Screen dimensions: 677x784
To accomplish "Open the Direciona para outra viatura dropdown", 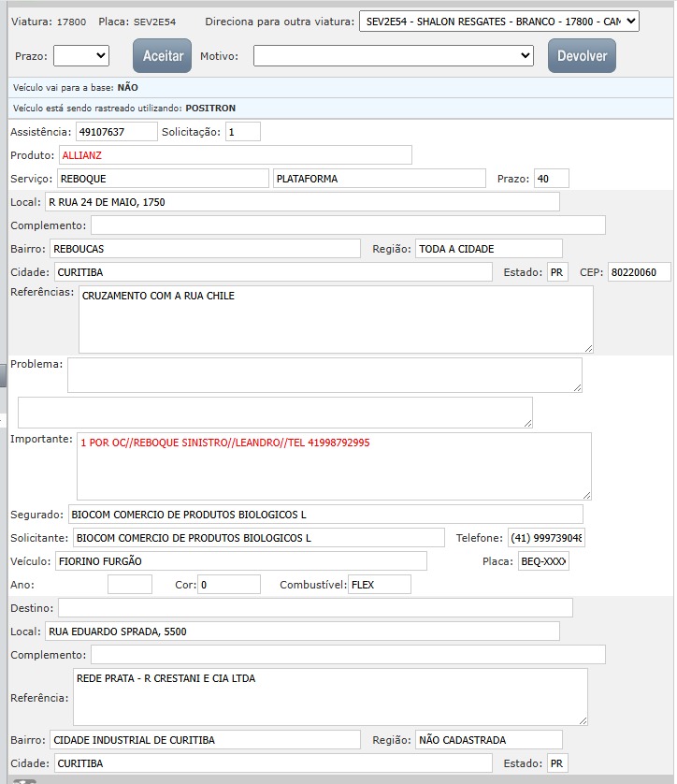I will tap(498, 22).
